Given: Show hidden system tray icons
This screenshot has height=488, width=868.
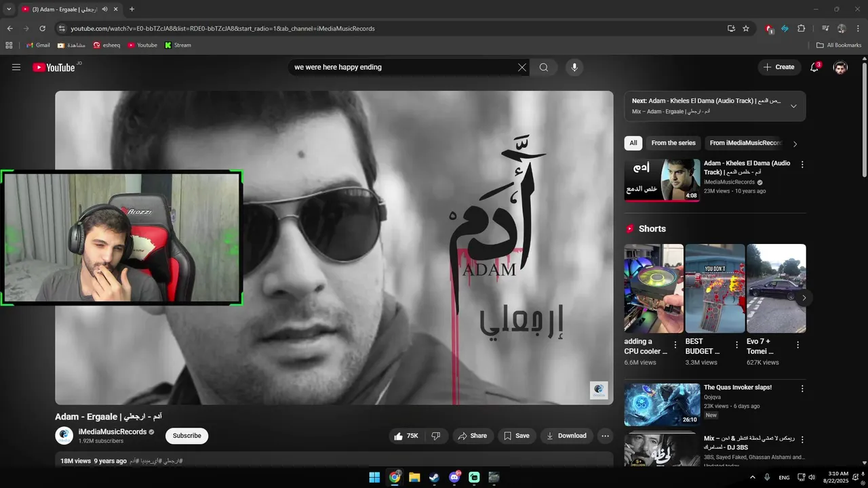Looking at the screenshot, I should pyautogui.click(x=751, y=477).
